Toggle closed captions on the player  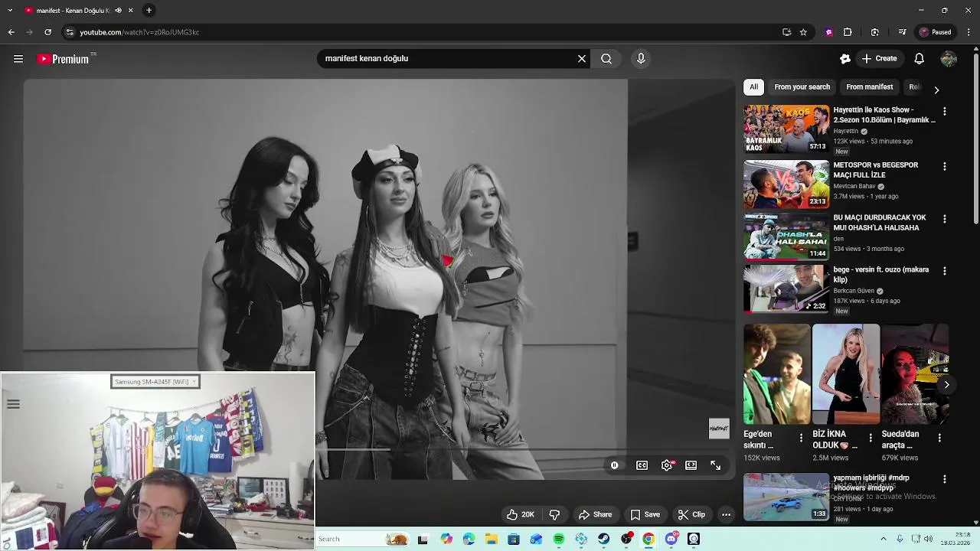tap(642, 465)
